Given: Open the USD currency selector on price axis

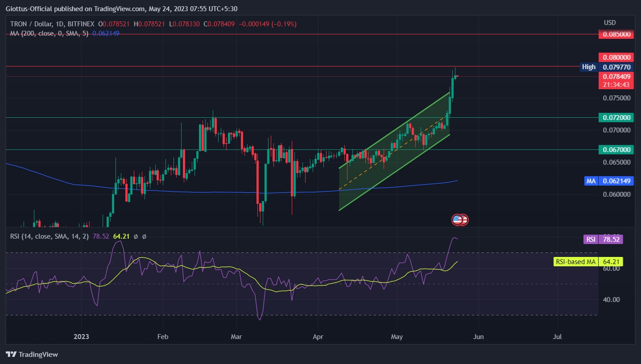Looking at the screenshot, I should [x=609, y=23].
